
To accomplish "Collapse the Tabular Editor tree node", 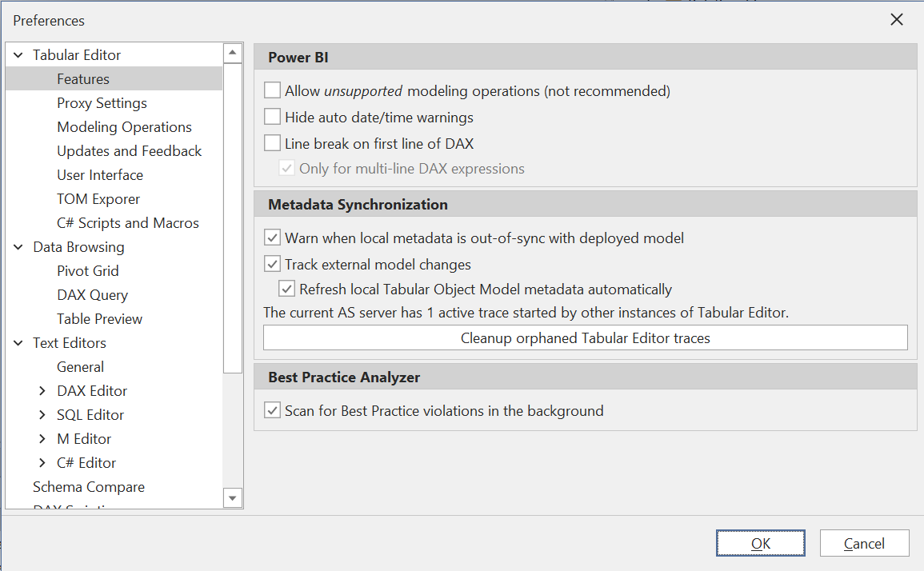I will pyautogui.click(x=18, y=55).
